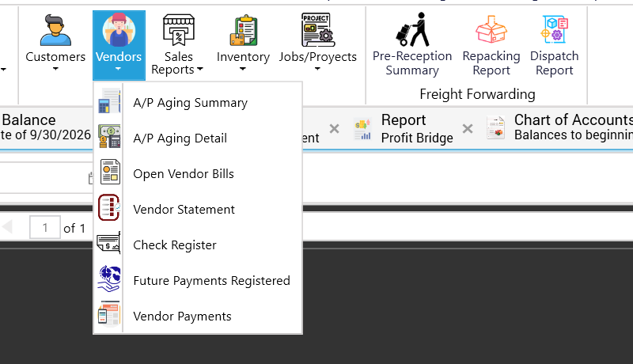Click the A/P Aging Summary calculator icon
The image size is (633, 364).
109,100
